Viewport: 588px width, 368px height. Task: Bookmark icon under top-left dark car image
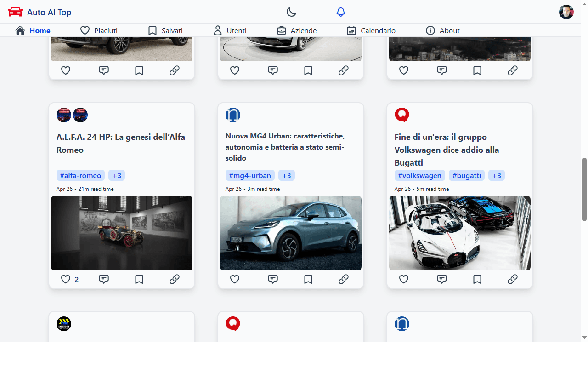pyautogui.click(x=139, y=70)
